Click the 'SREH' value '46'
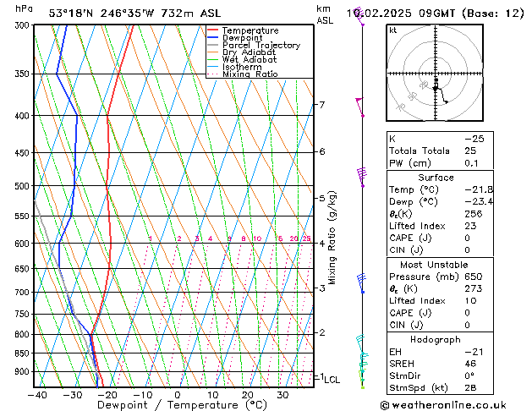This screenshot has height=411, width=532. coord(470,364)
